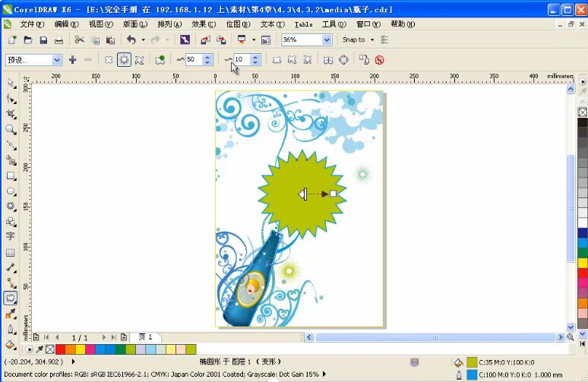
Task: Click the horizontal scrollbar right arrow
Action: [x=560, y=337]
